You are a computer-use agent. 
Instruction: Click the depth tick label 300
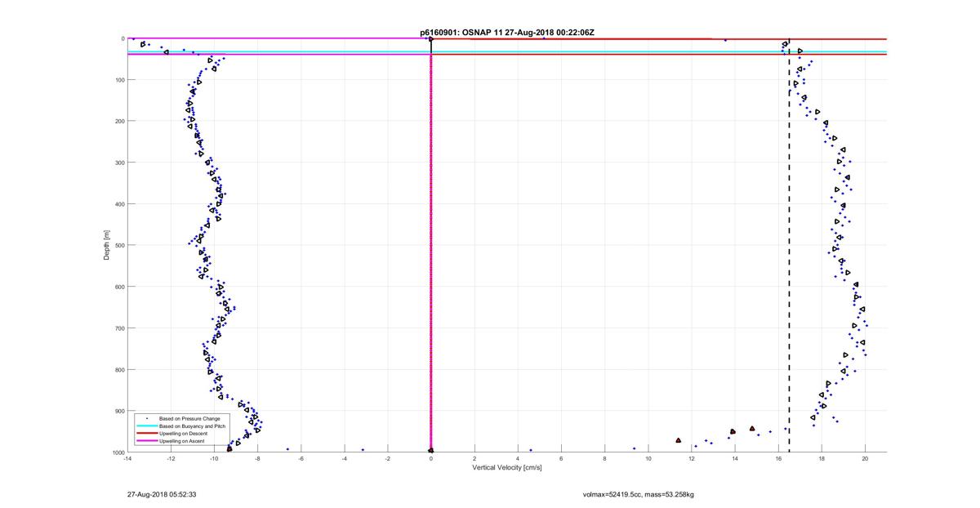(119, 163)
